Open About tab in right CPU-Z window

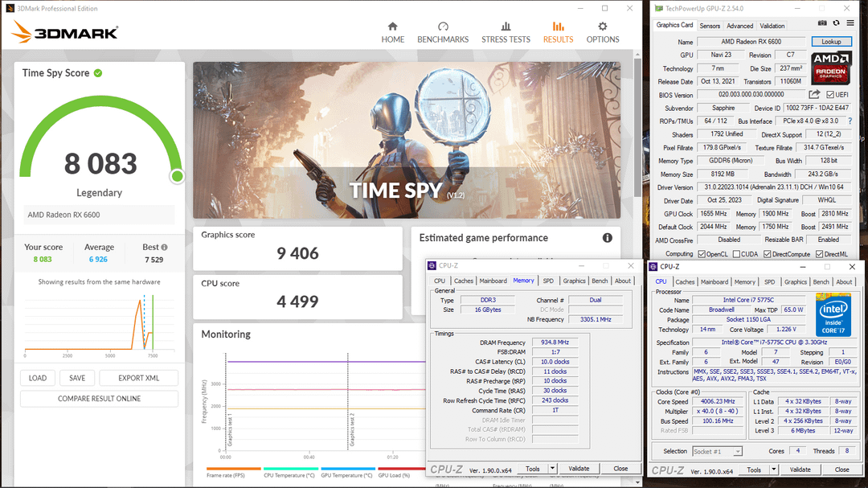tap(844, 282)
